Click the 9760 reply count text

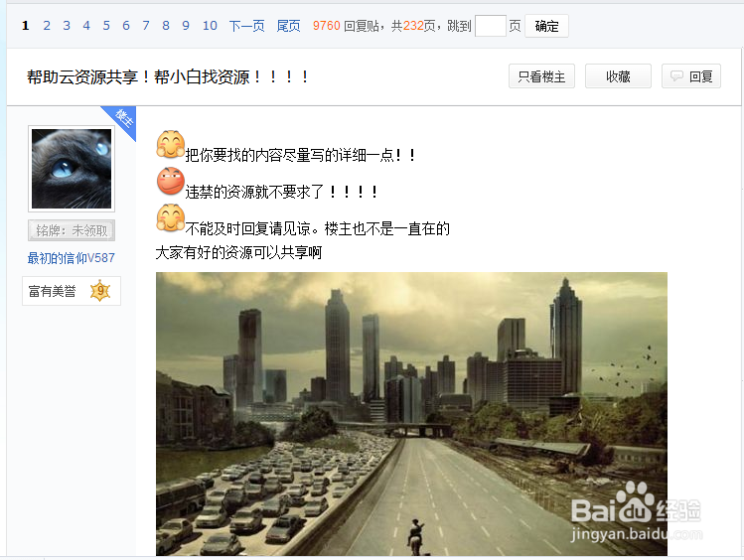coord(327,26)
